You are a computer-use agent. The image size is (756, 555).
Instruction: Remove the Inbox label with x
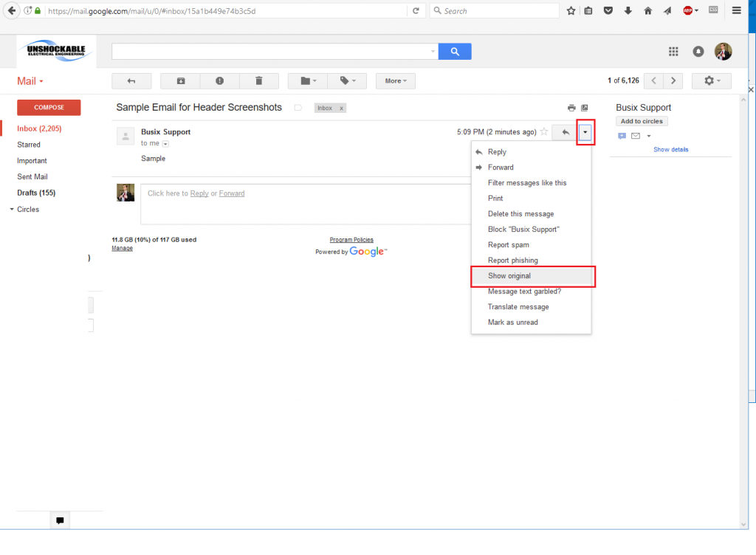[x=341, y=108]
